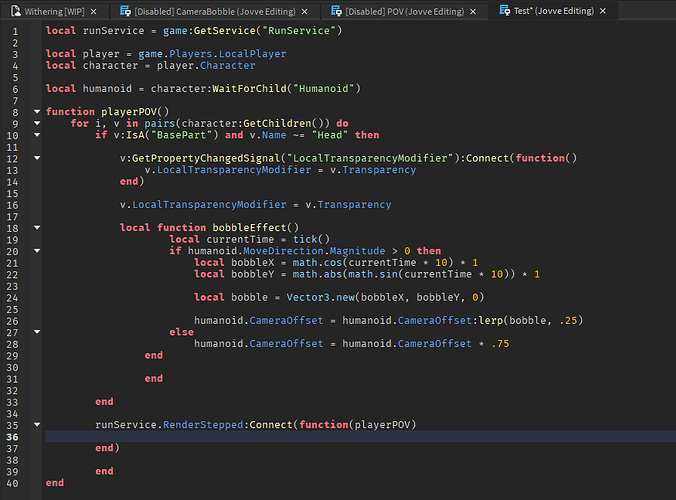Click line number 40 in the gutter
Viewport: 676px width, 500px height.
[x=13, y=484]
